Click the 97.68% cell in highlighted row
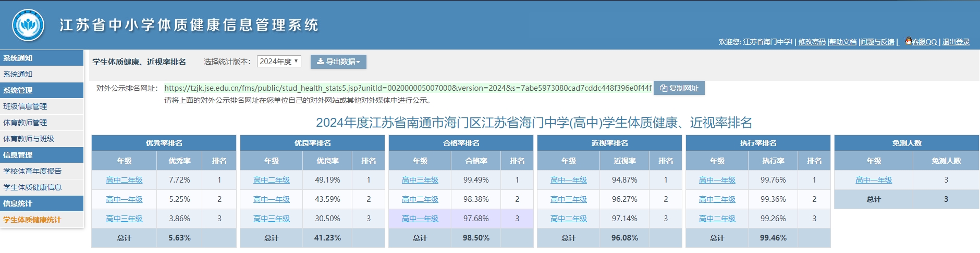980x253 pixels. tap(476, 219)
